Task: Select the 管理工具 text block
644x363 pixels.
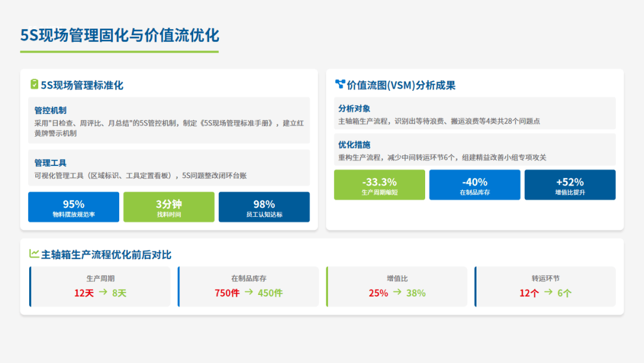Action: 169,167
